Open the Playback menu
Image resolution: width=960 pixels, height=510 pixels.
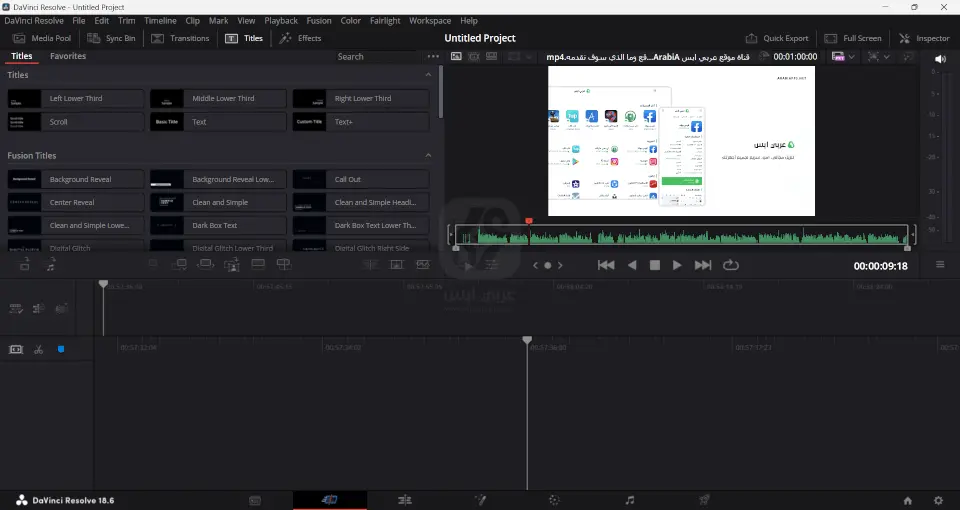[x=281, y=20]
